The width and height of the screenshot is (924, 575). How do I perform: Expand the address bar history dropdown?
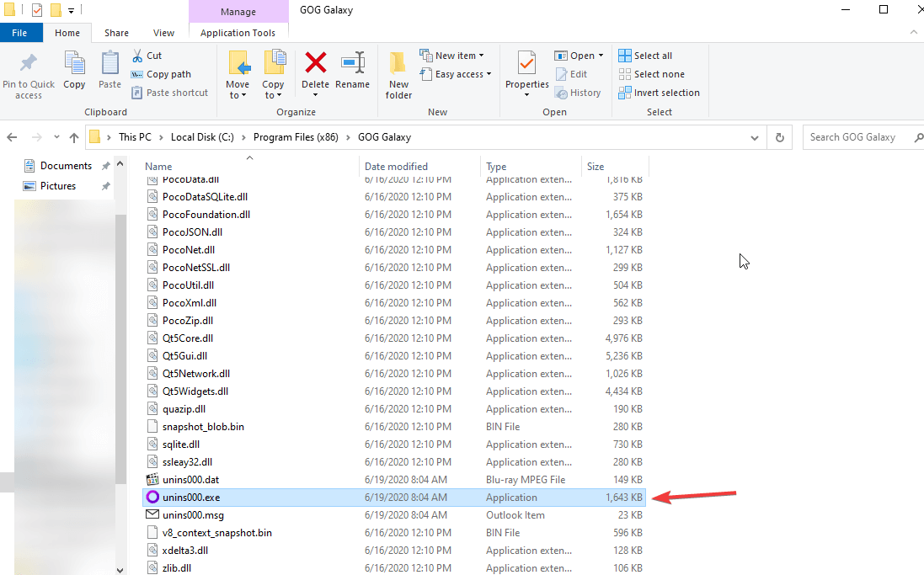point(755,138)
